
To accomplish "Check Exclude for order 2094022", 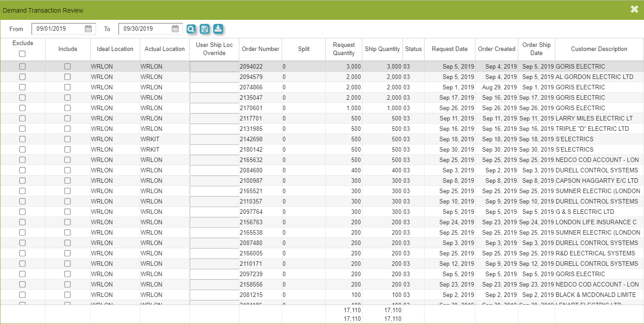I will 23,66.
